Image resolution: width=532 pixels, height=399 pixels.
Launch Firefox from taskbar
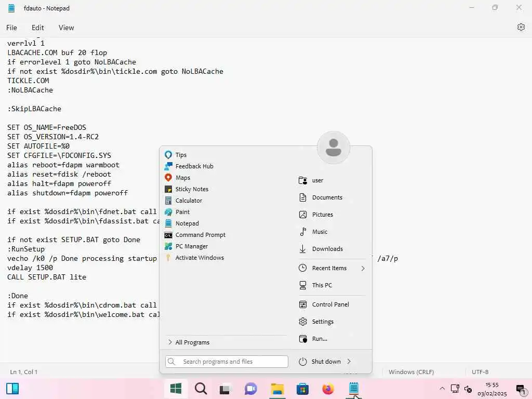[328, 389]
